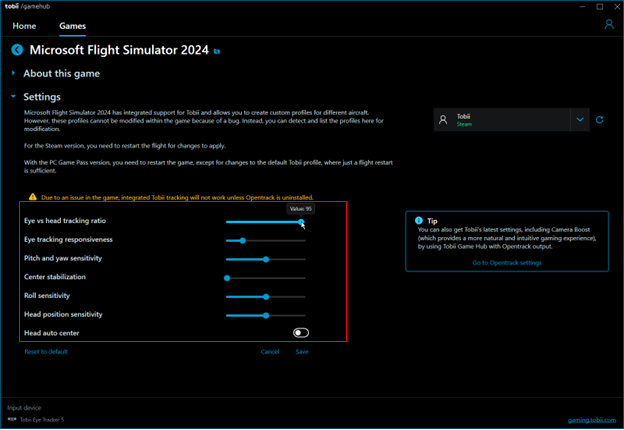Toggle Head auto center switch
The width and height of the screenshot is (624, 430).
tap(300, 333)
